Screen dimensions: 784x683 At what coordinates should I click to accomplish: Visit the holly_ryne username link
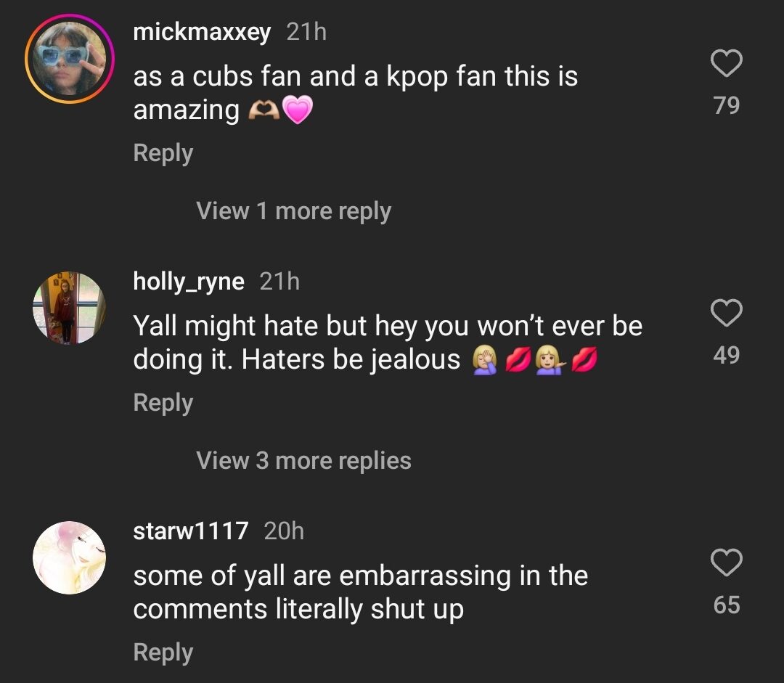coord(189,282)
